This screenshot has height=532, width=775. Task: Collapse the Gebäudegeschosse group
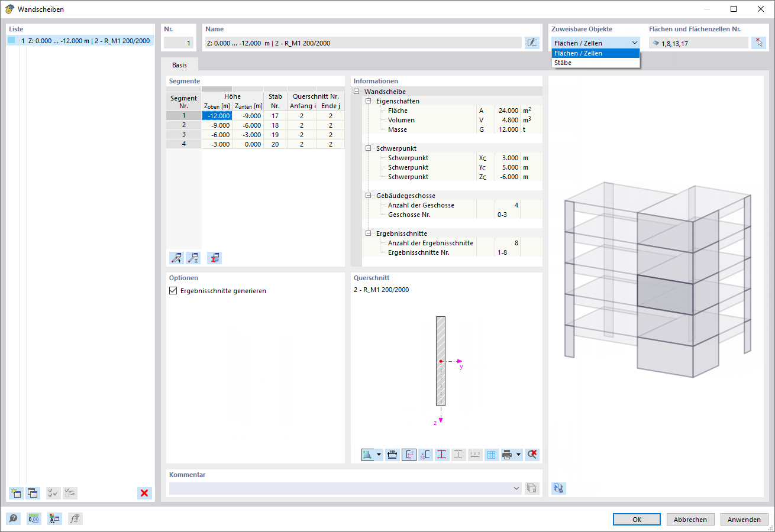pyautogui.click(x=368, y=196)
